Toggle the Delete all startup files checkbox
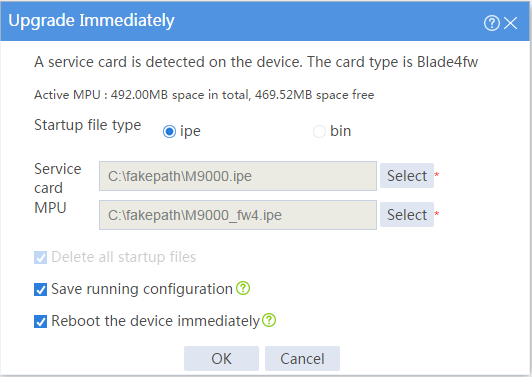Image resolution: width=532 pixels, height=377 pixels. [40, 257]
